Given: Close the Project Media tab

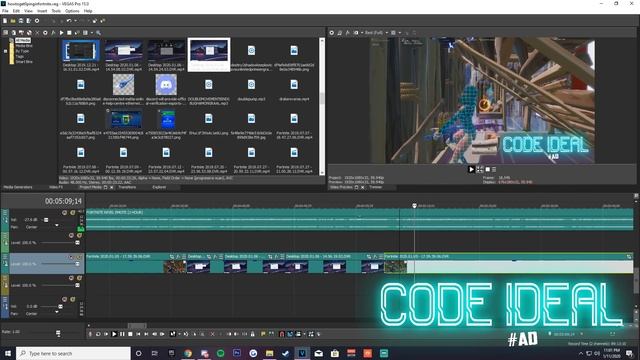Looking at the screenshot, I should coord(111,187).
